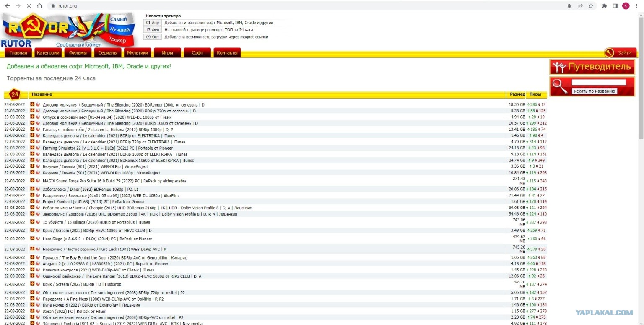This screenshot has width=644, height=325.
Task: Click the browser forward arrow
Action: click(18, 6)
